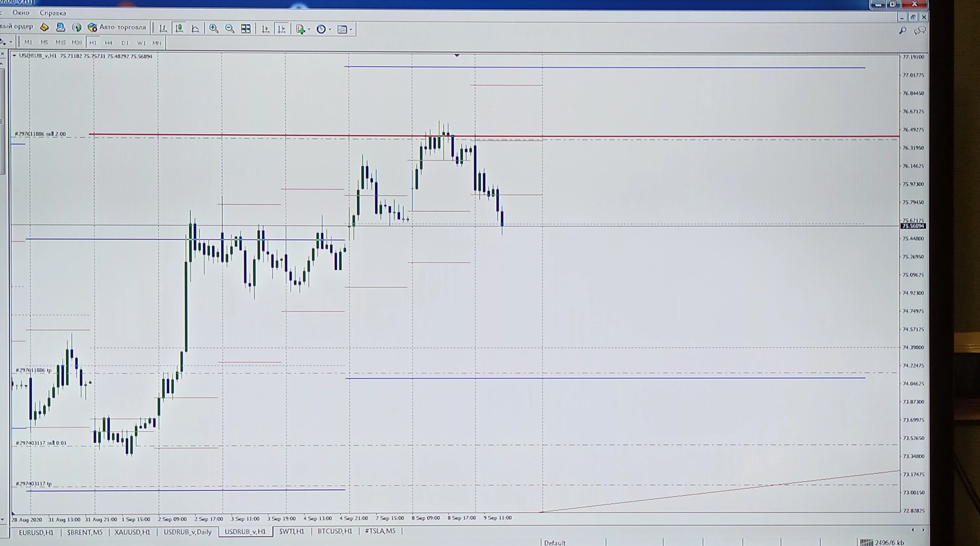
Task: Switch to the XAUUSD,H1 chart tab
Action: click(132, 532)
